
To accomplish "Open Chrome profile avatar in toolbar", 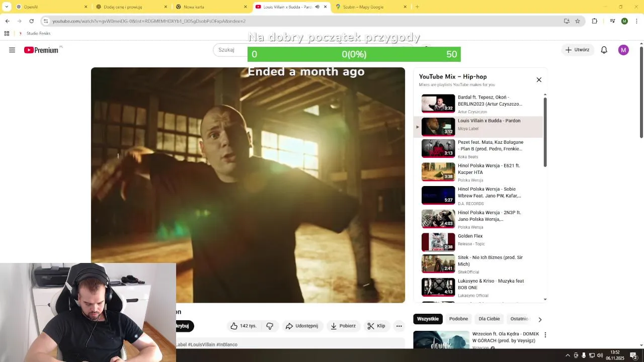I will pos(624,21).
